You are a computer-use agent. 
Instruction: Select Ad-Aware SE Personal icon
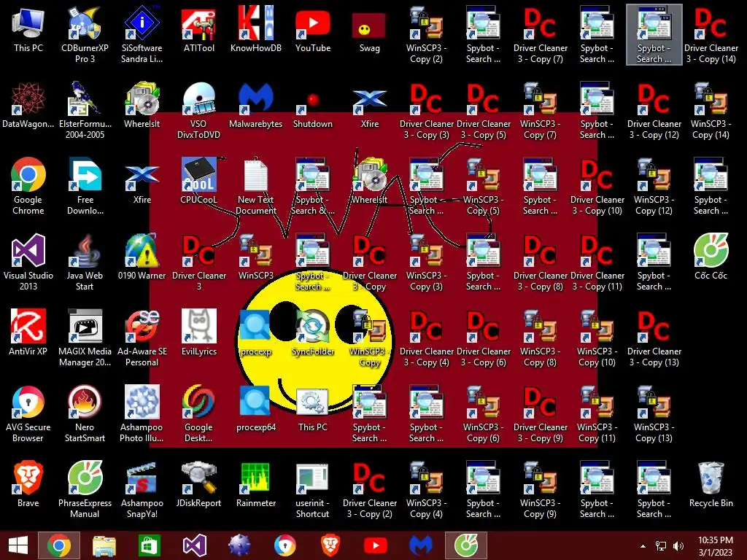142,338
